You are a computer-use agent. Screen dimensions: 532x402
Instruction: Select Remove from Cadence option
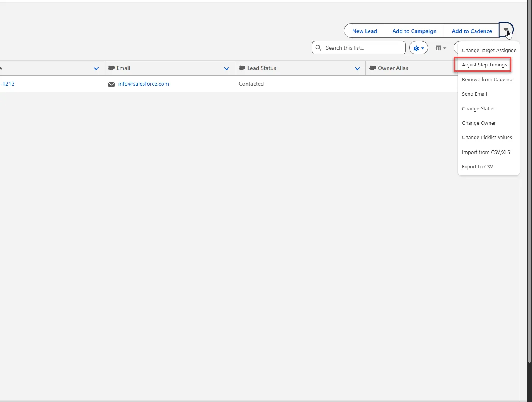pyautogui.click(x=487, y=80)
